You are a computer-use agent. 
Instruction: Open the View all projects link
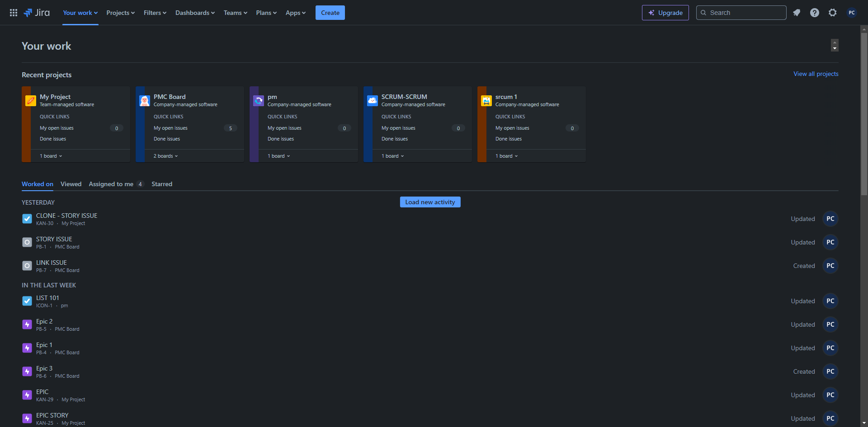coord(816,74)
